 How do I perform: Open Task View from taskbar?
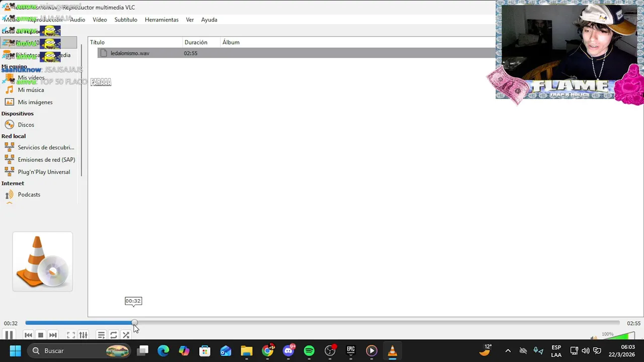pyautogui.click(x=143, y=351)
